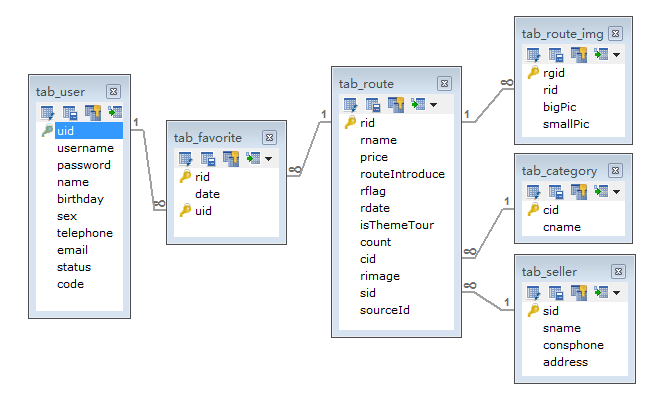Remove tab_route table from the diagram
This screenshot has height=394, width=653.
(x=444, y=84)
